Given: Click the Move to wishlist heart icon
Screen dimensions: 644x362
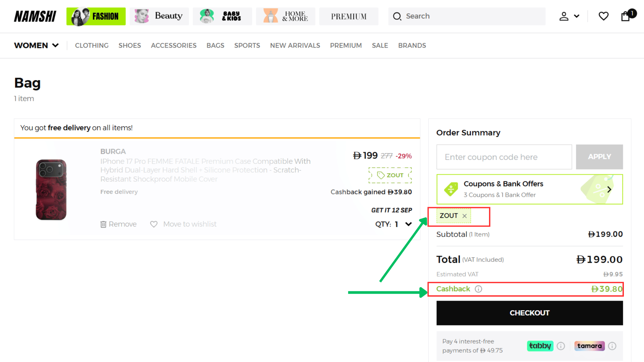Looking at the screenshot, I should 154,224.
